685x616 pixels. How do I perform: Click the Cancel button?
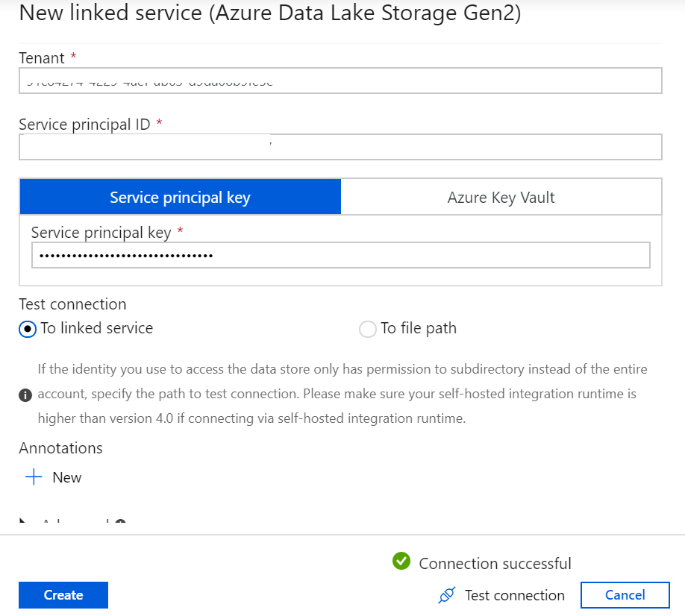click(625, 595)
